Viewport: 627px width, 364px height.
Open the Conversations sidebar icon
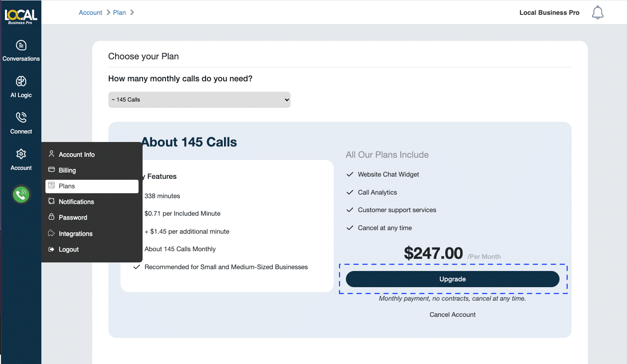[21, 45]
